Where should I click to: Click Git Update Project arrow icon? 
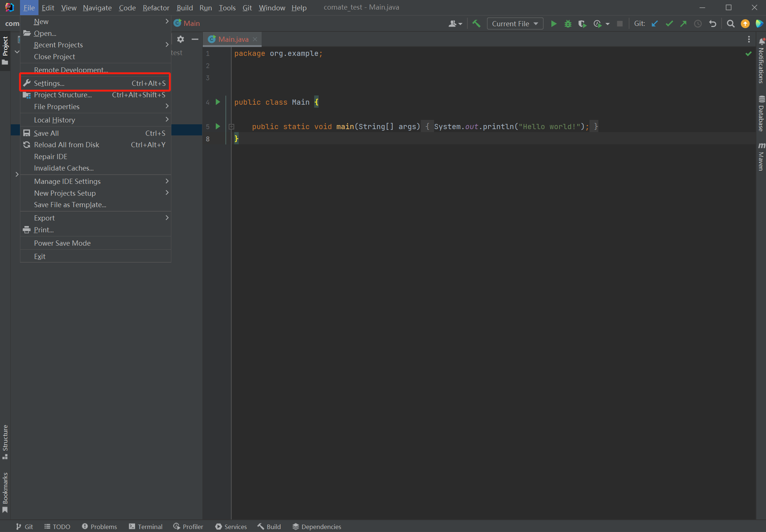pos(655,24)
